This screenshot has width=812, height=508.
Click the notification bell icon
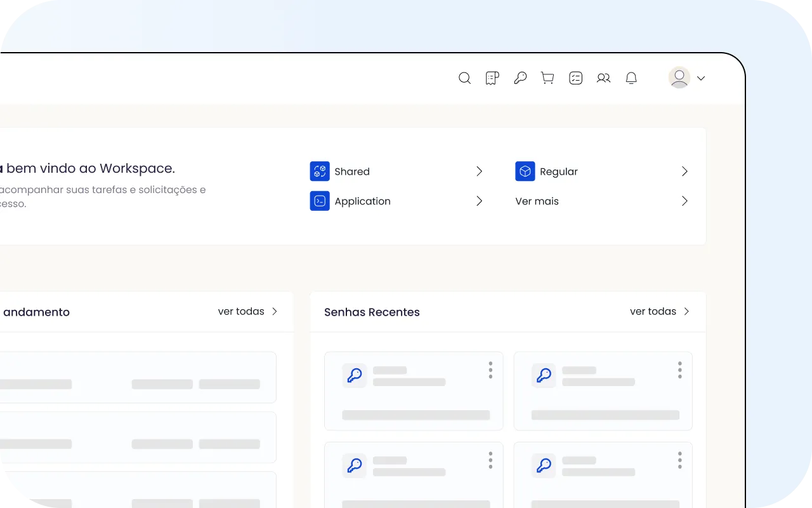tap(631, 78)
